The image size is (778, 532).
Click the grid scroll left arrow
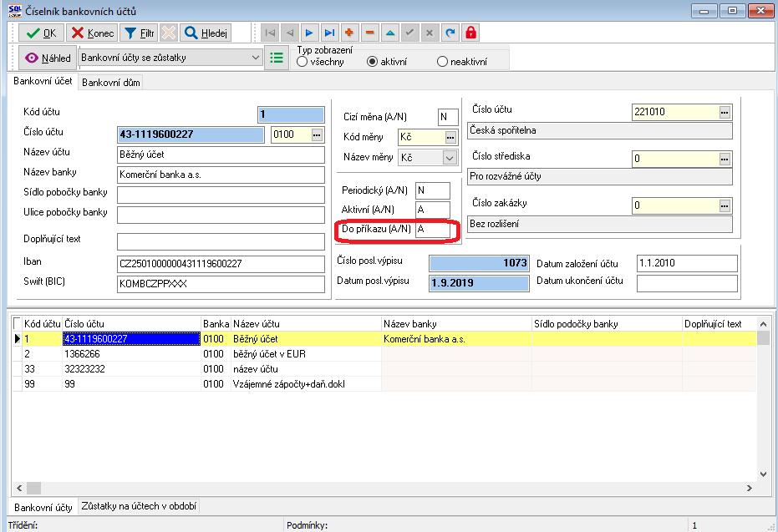(19, 489)
